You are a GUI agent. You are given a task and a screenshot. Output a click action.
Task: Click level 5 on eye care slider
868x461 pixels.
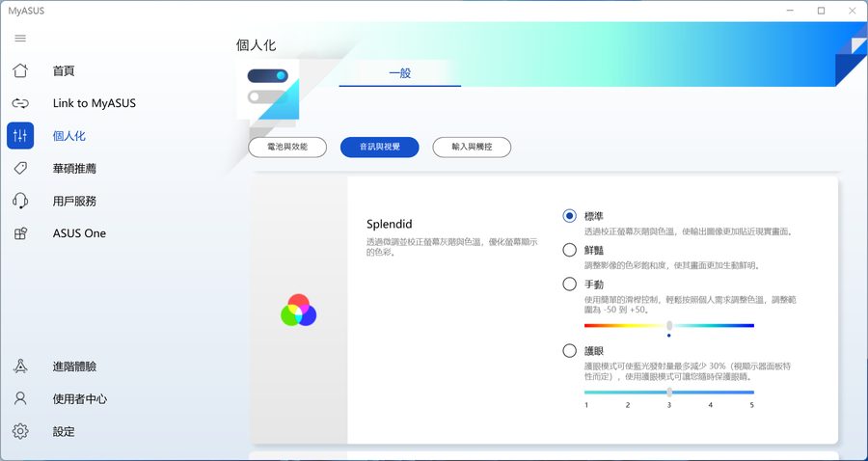[752, 393]
